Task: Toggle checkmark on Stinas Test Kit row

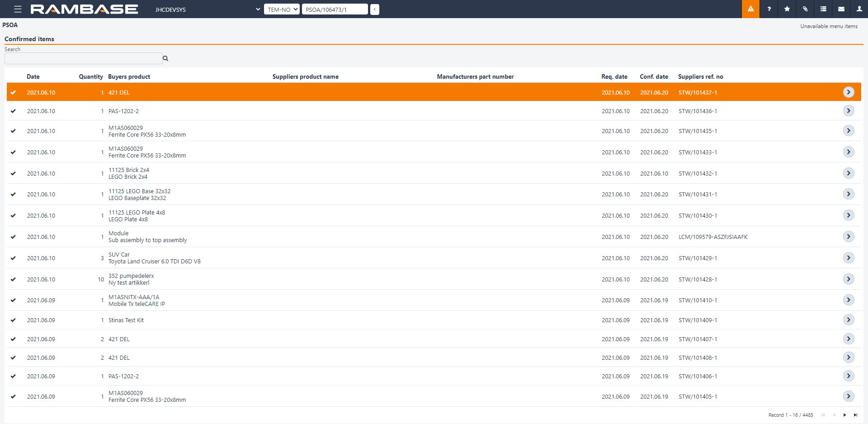Action: 13,320
